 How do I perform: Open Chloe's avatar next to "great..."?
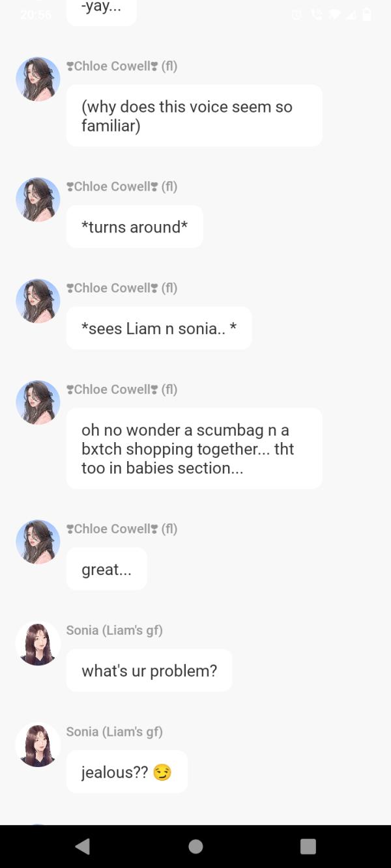pyautogui.click(x=38, y=542)
